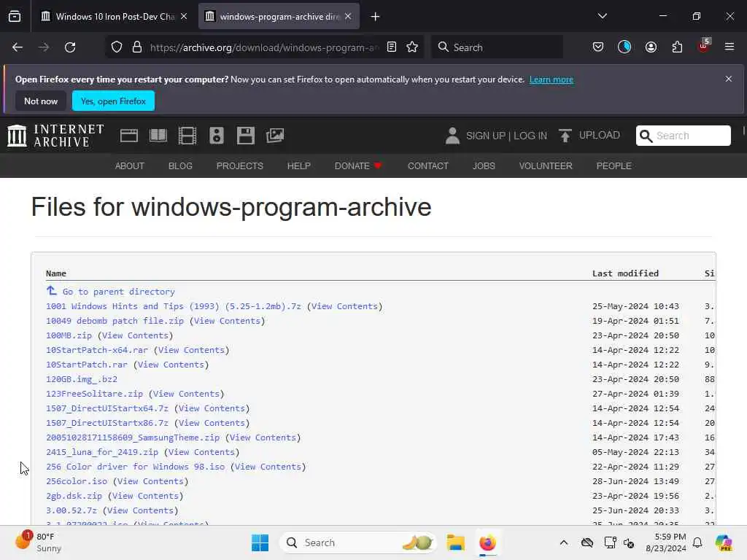Click the Internet Archive search field
The image size is (747, 560).
684,136
